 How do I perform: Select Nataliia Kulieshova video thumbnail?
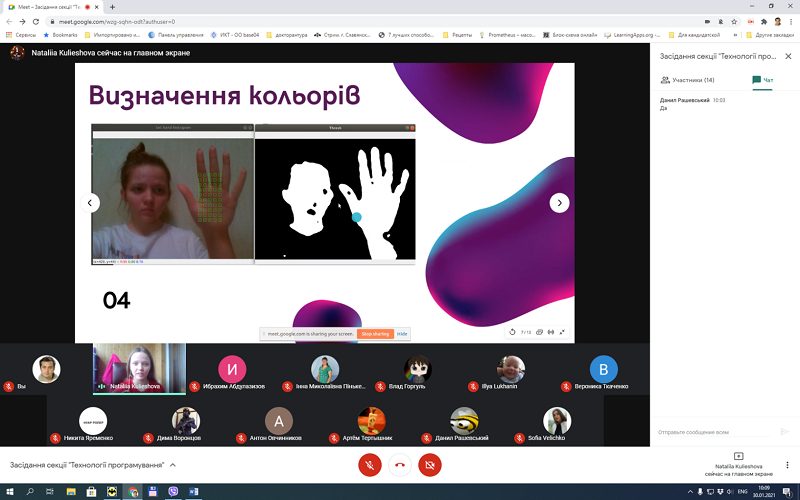click(139, 368)
